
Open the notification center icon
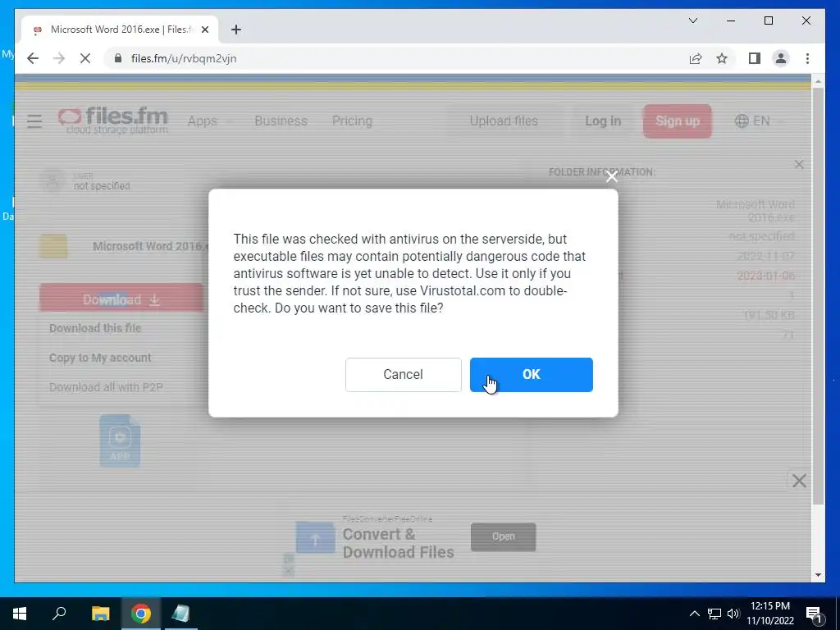(x=814, y=614)
